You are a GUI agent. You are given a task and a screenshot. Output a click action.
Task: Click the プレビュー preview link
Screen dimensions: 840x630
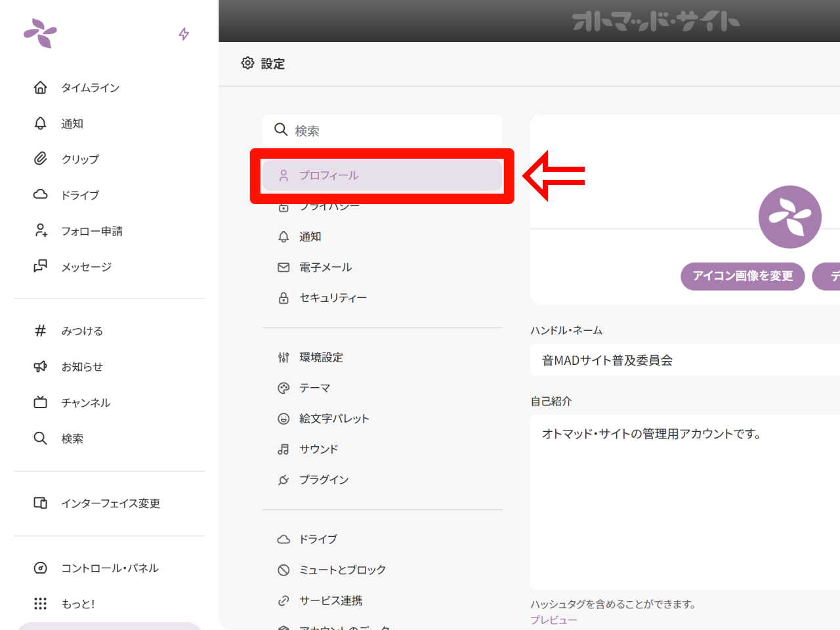click(553, 620)
